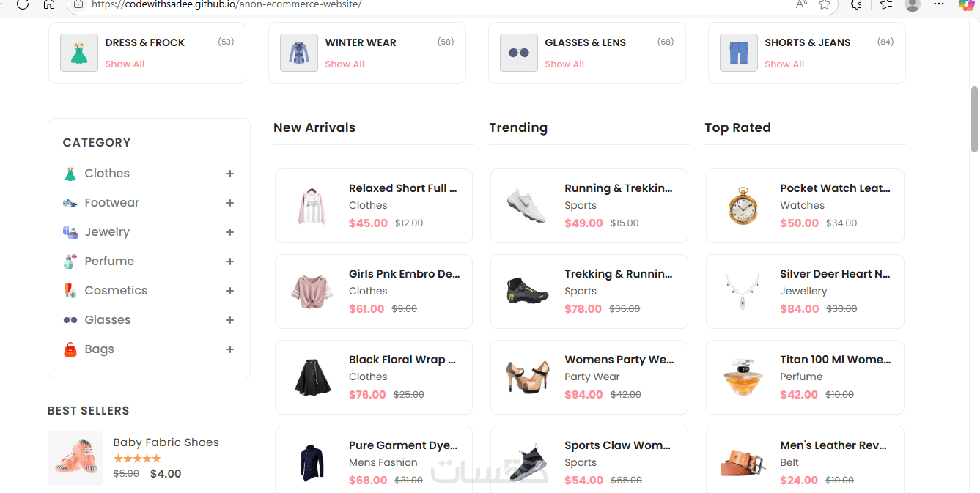Click the Winter Wear jacket icon

click(x=299, y=53)
